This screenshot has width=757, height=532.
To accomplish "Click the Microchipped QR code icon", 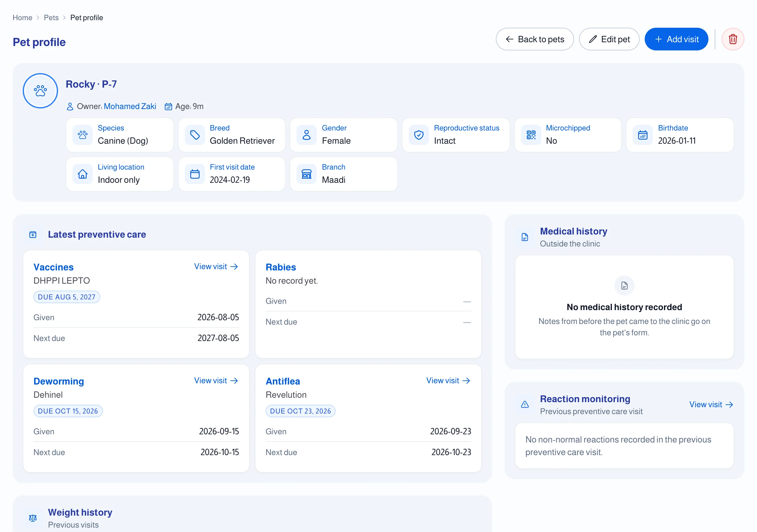I will (x=531, y=135).
